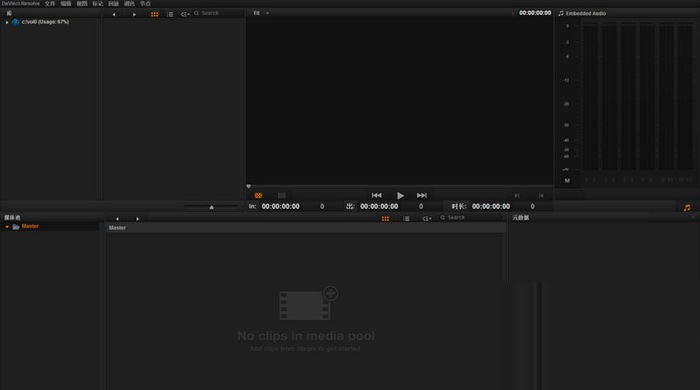Select the c:\vol0 drive icon
The image size is (700, 390).
[x=16, y=22]
